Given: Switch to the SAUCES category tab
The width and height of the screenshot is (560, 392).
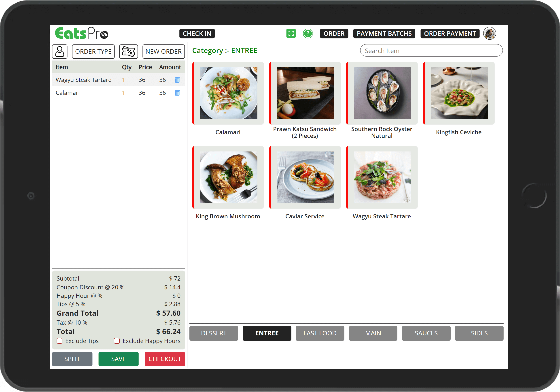Looking at the screenshot, I should (426, 333).
